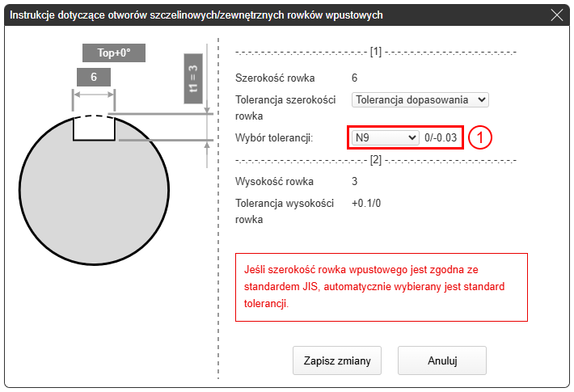Click the gray width label 6 in diagram
574x392 pixels.
click(94, 78)
